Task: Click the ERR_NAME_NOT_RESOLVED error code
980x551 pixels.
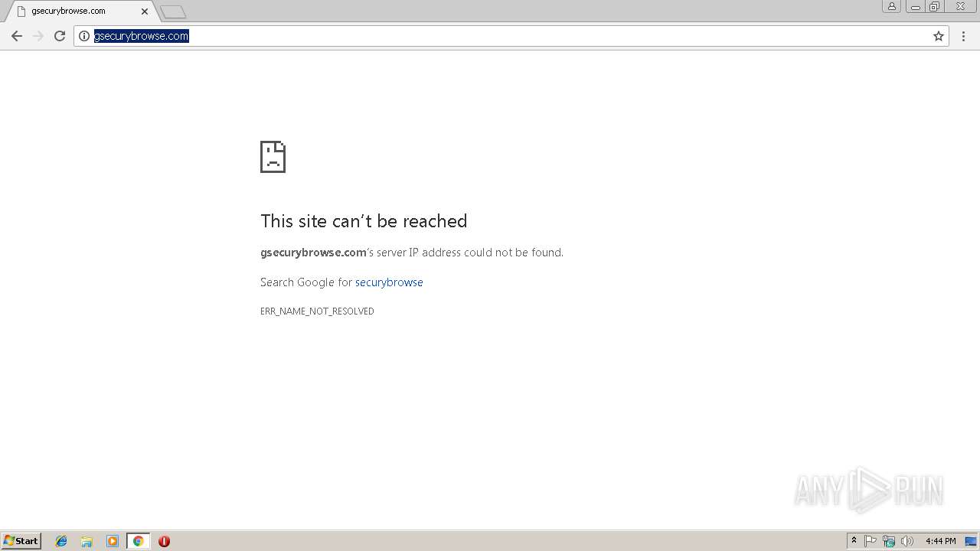Action: point(317,311)
